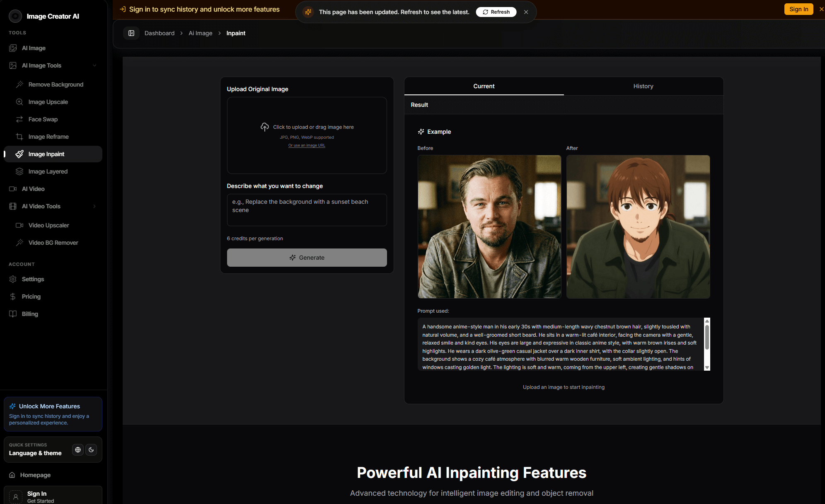Select the Video BG Remover tool
This screenshot has width=825, height=504.
[x=53, y=243]
